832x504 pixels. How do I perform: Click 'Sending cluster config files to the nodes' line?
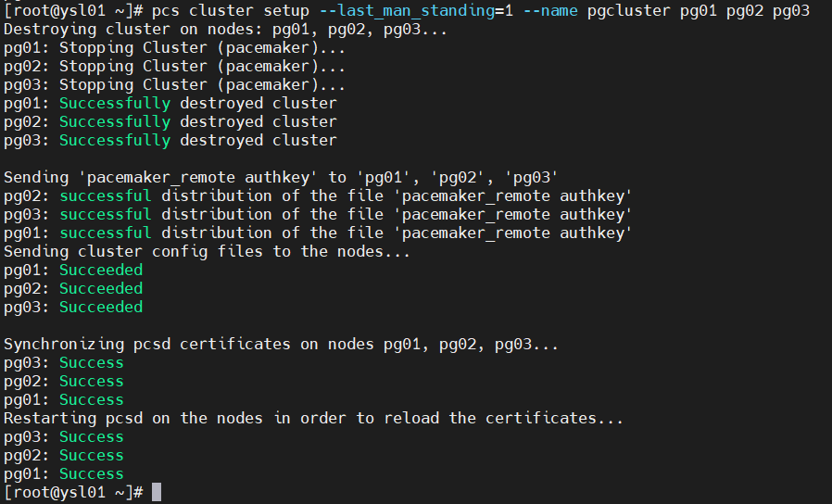click(x=207, y=251)
